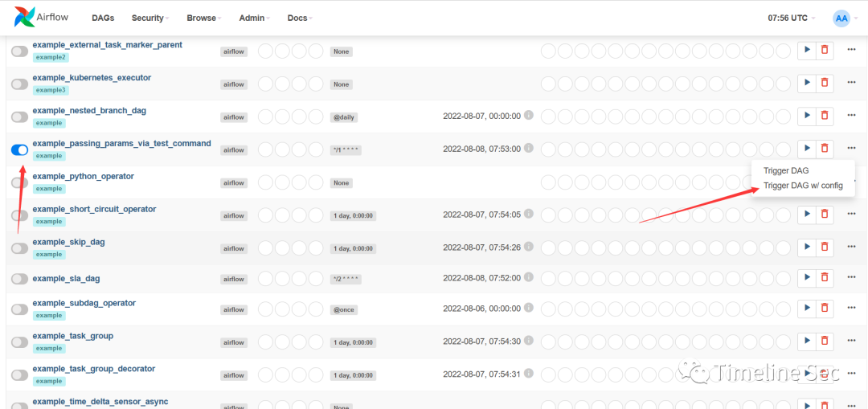Open last run 2022-08-07, 07:54:26
This screenshot has width=868, height=409.
pyautogui.click(x=481, y=247)
